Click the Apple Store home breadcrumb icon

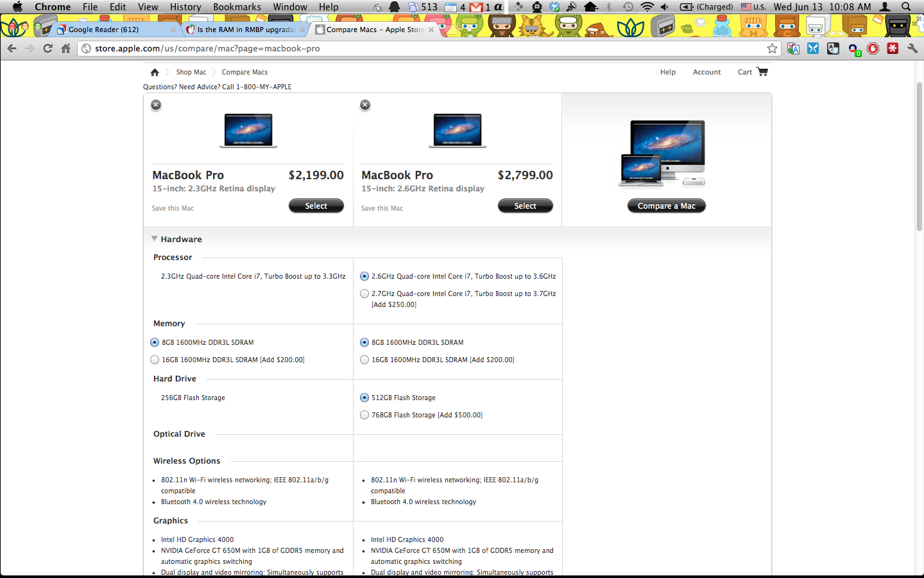pos(155,72)
